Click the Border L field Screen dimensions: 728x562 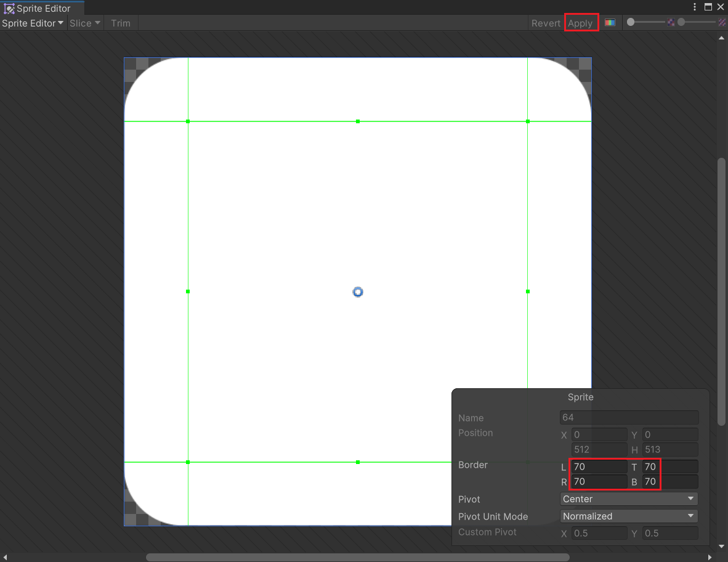(599, 466)
